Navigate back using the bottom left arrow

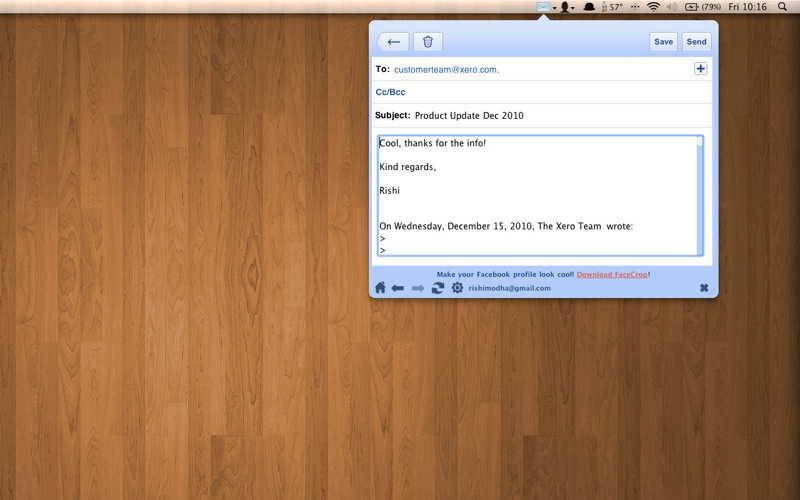tap(398, 288)
